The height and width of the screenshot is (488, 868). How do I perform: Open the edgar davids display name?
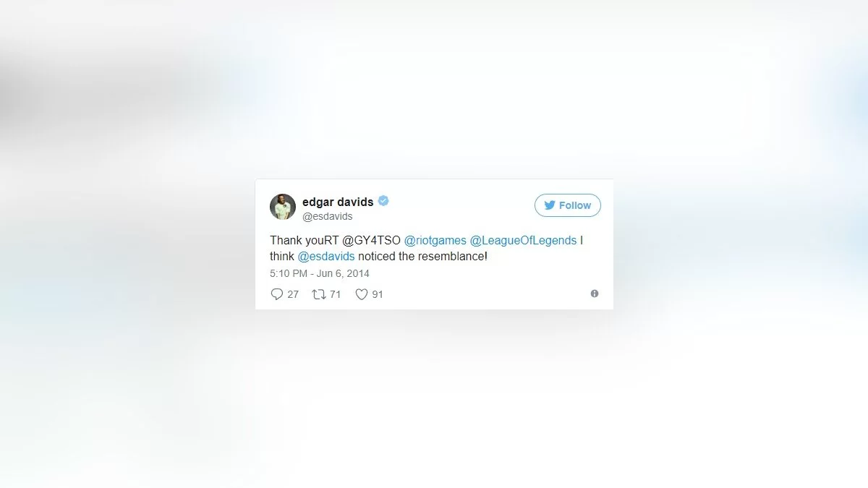[x=338, y=202]
